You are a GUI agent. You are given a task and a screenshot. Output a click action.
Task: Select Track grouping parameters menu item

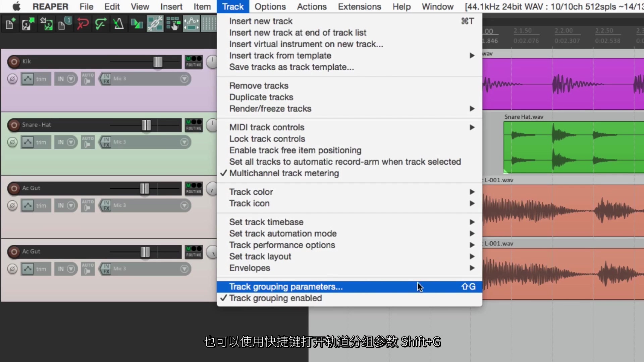(286, 287)
